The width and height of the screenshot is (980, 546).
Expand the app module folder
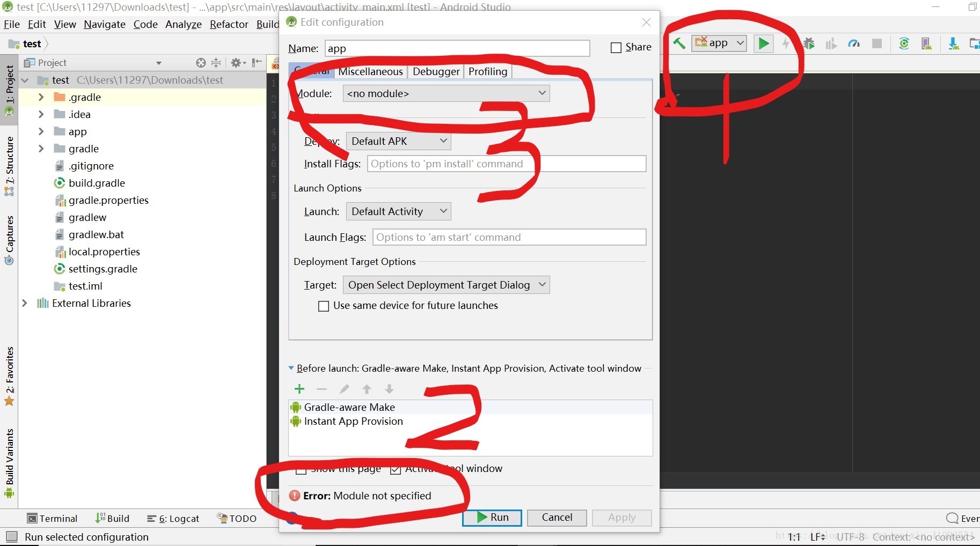pyautogui.click(x=41, y=131)
